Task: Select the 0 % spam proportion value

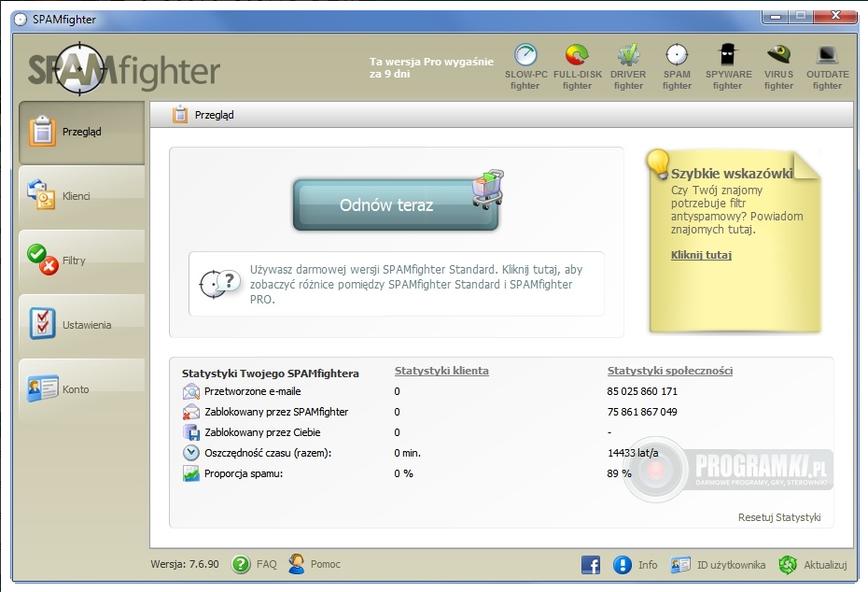Action: [403, 473]
